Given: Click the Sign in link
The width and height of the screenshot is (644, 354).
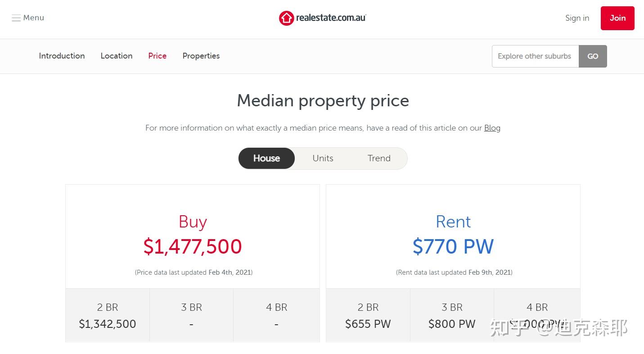Looking at the screenshot, I should pos(577,18).
